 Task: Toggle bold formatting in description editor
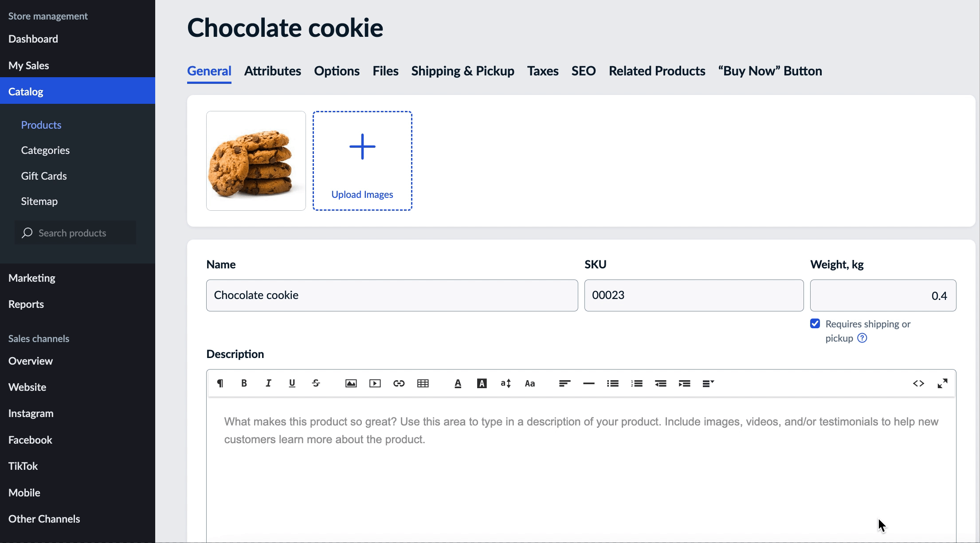pos(244,383)
